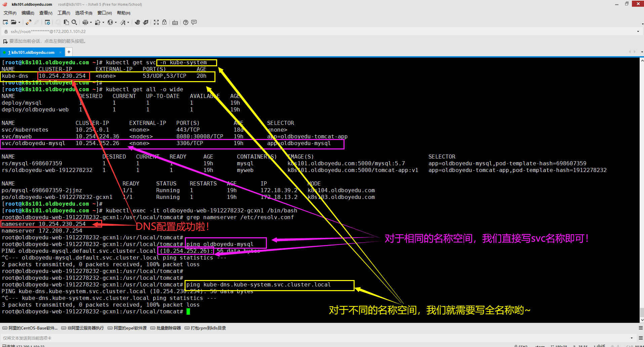Click the Print toolbar icon
644x347 pixels.
(86, 22)
